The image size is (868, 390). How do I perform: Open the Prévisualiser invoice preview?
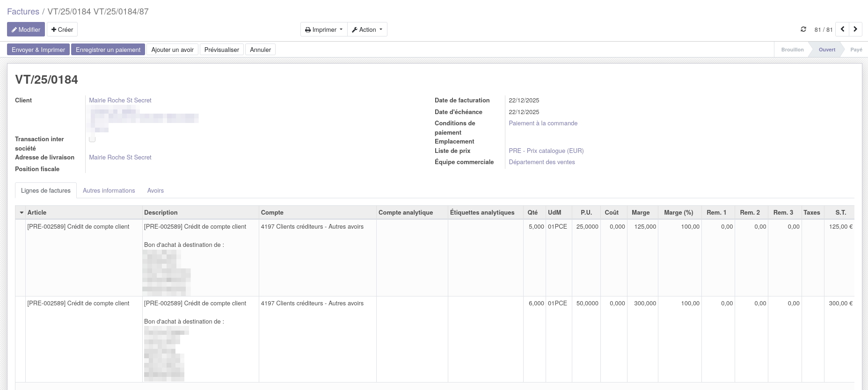pos(222,50)
